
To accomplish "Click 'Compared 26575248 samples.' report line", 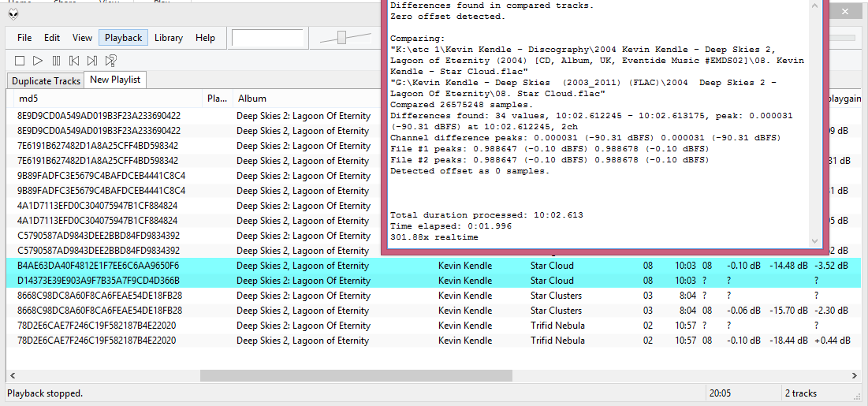I will 462,105.
